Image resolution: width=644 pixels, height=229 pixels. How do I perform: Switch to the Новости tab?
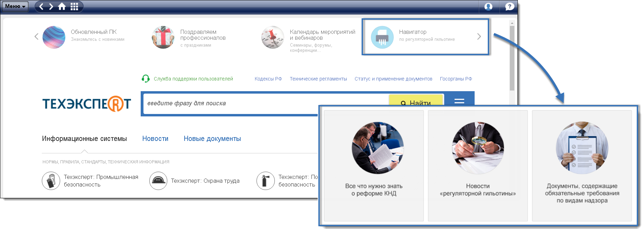[x=155, y=139]
